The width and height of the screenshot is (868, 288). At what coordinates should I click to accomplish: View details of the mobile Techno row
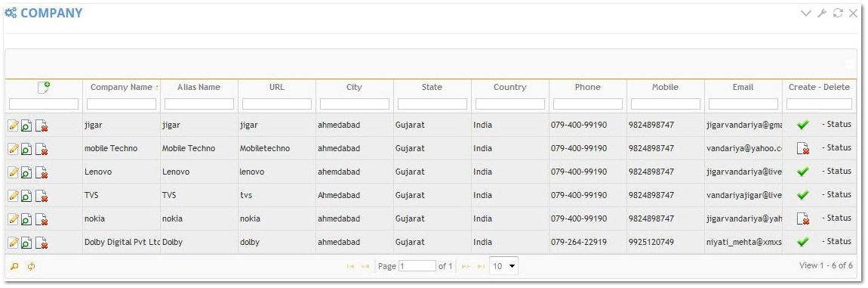point(26,149)
